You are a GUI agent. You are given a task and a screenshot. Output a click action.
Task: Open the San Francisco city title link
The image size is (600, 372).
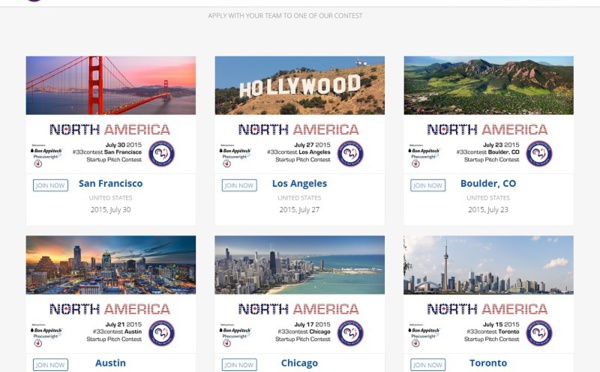[x=111, y=184]
